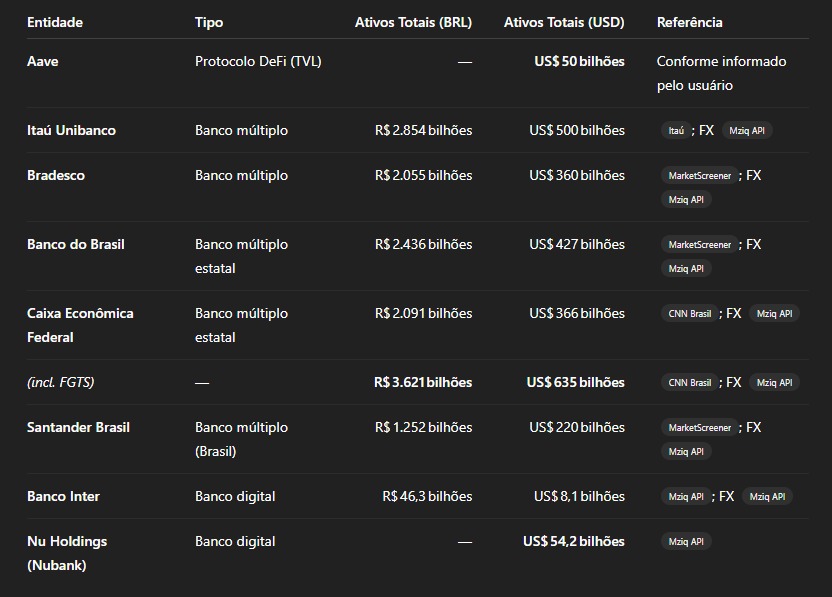This screenshot has height=597, width=832.
Task: Select the Ativos Totais (BRL) header
Action: [x=413, y=22]
